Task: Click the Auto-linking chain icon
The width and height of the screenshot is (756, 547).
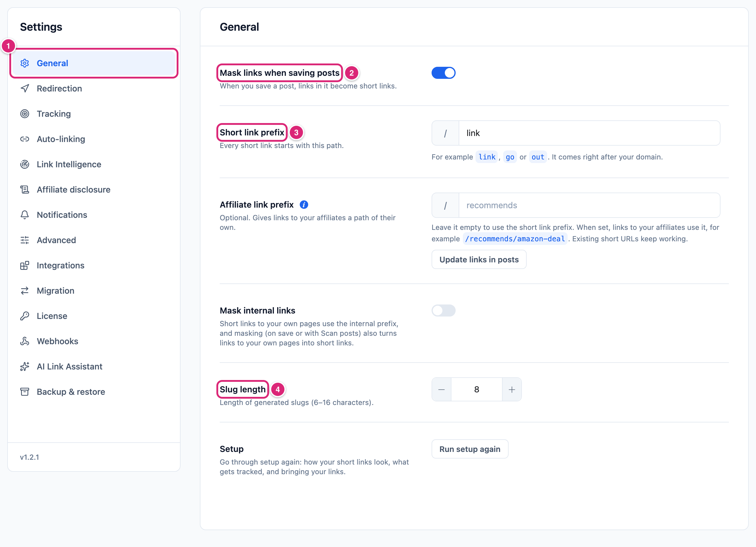Action: tap(25, 139)
